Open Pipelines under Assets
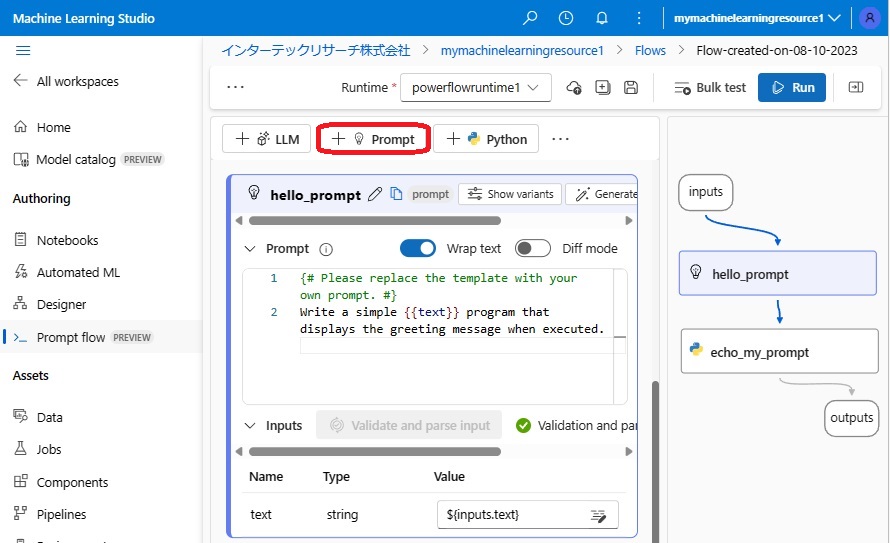890x543 pixels. (50, 514)
